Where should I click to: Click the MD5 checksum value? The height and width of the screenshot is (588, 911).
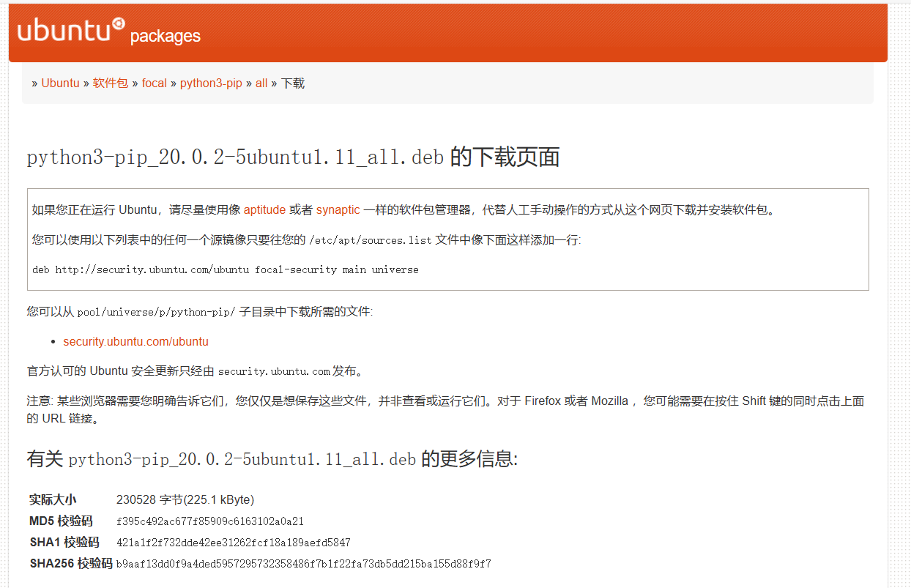tap(209, 522)
